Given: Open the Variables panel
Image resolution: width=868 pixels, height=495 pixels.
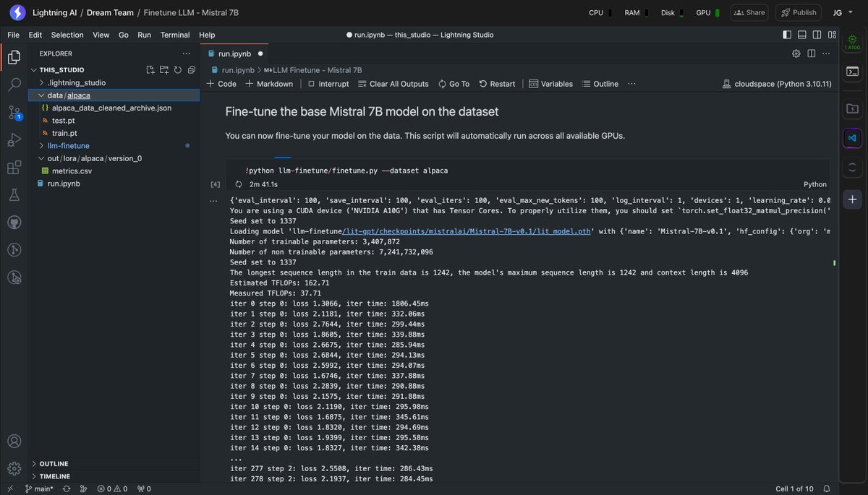Looking at the screenshot, I should click(552, 84).
